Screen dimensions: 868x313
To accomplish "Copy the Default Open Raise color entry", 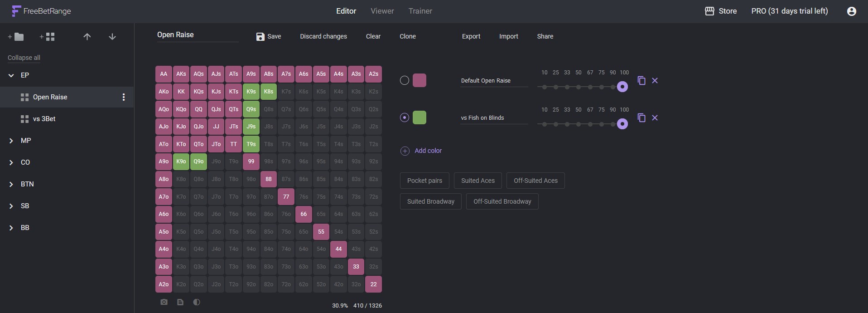I will point(641,81).
